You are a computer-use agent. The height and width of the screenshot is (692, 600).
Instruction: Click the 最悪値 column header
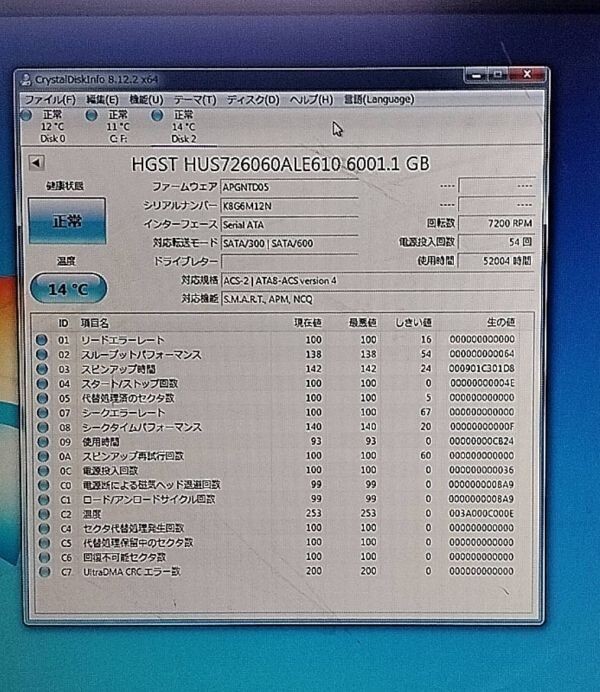coord(363,323)
